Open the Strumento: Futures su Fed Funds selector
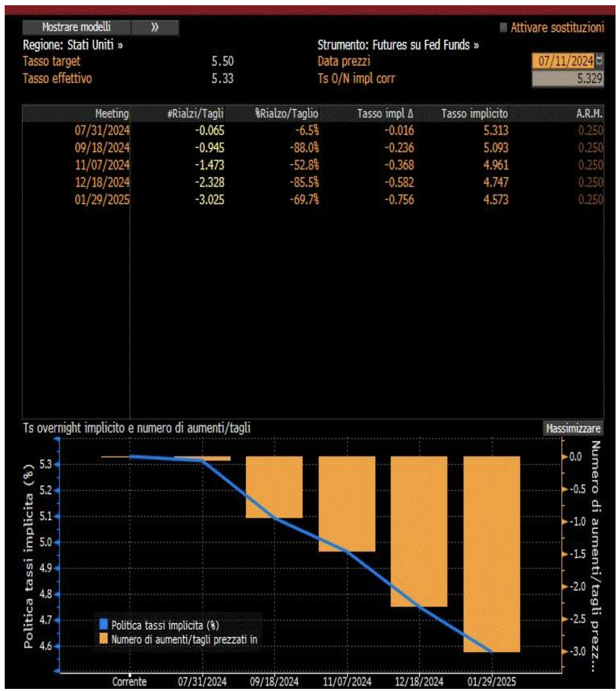 point(398,45)
